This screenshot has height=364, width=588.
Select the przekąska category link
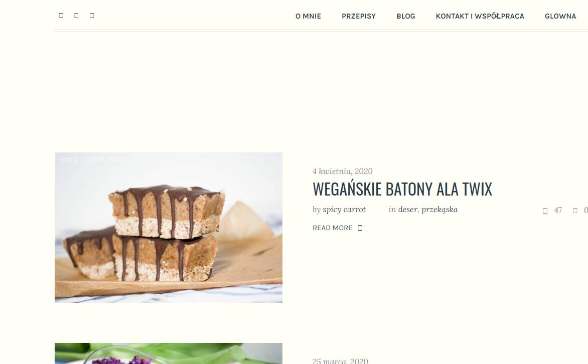tap(439, 210)
